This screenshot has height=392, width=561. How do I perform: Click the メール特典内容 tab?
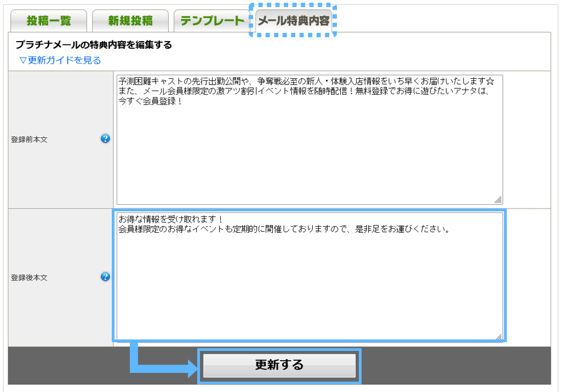click(293, 21)
